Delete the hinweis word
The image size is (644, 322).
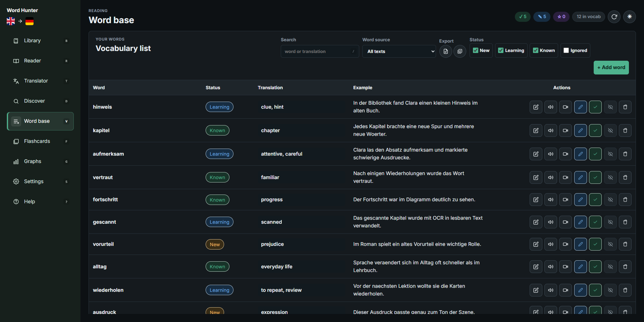[x=625, y=107]
